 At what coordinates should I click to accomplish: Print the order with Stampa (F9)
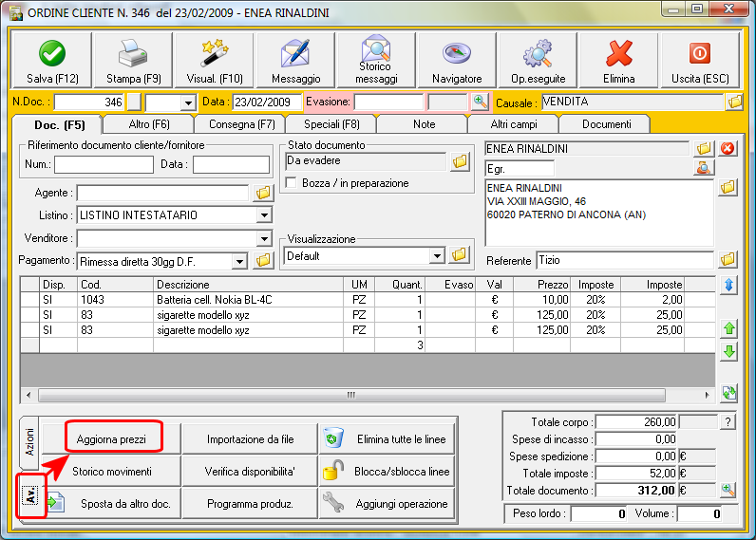134,61
